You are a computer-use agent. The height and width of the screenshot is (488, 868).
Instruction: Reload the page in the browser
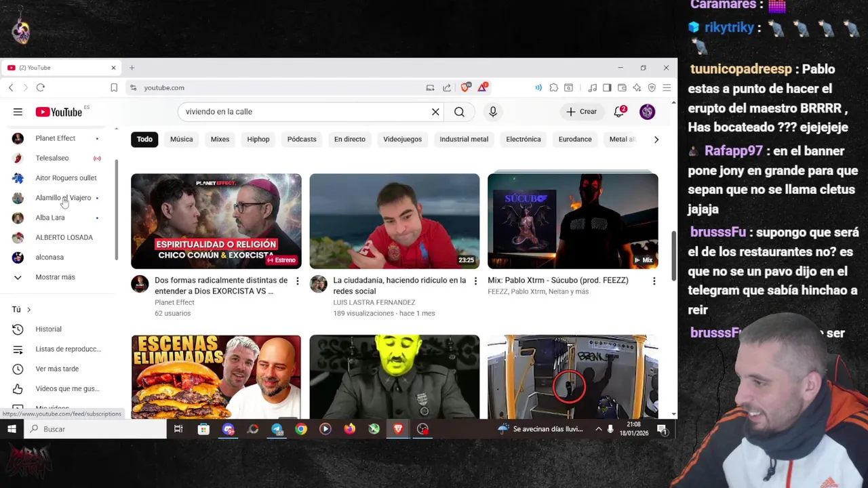tap(41, 87)
